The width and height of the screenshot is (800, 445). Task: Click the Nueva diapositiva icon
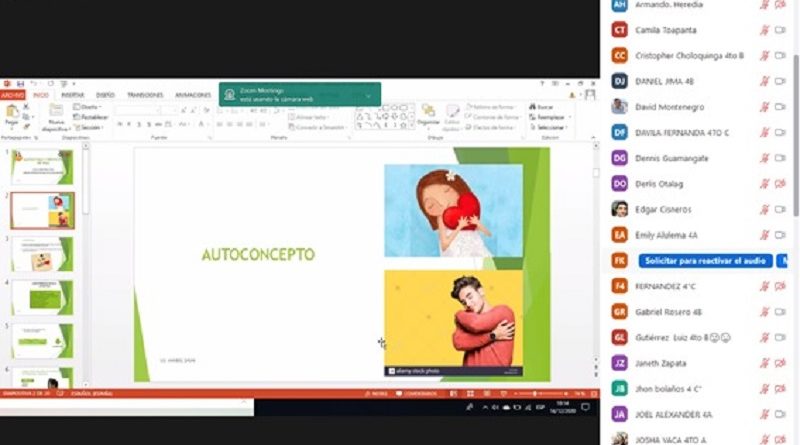(56, 114)
